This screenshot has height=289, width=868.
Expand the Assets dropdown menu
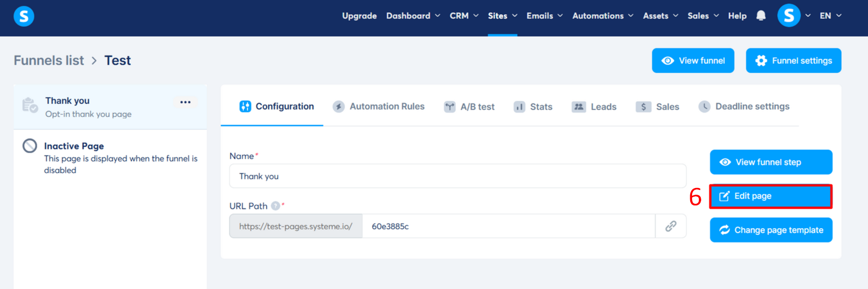660,16
